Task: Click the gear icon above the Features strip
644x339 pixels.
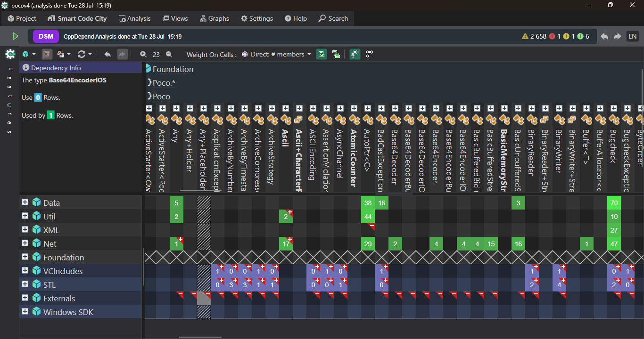Action: click(x=10, y=54)
